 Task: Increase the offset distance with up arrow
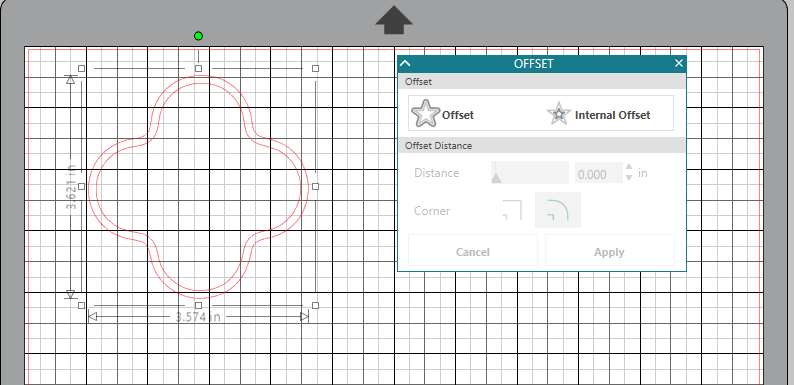[629, 167]
